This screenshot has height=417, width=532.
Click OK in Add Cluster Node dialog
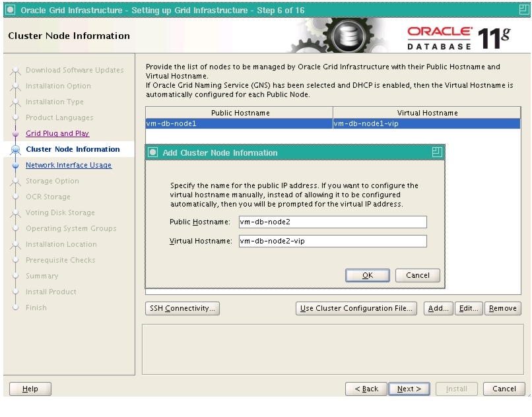(x=367, y=275)
